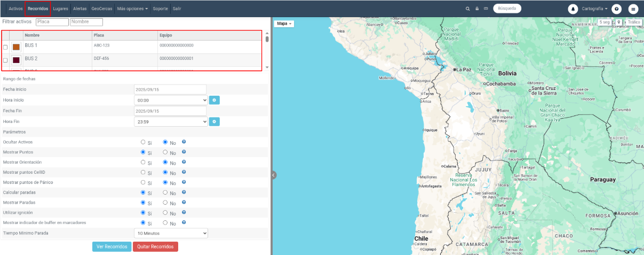644x255 pixels.
Task: Click the gear button next to Hora Fin
Action: pyautogui.click(x=214, y=122)
